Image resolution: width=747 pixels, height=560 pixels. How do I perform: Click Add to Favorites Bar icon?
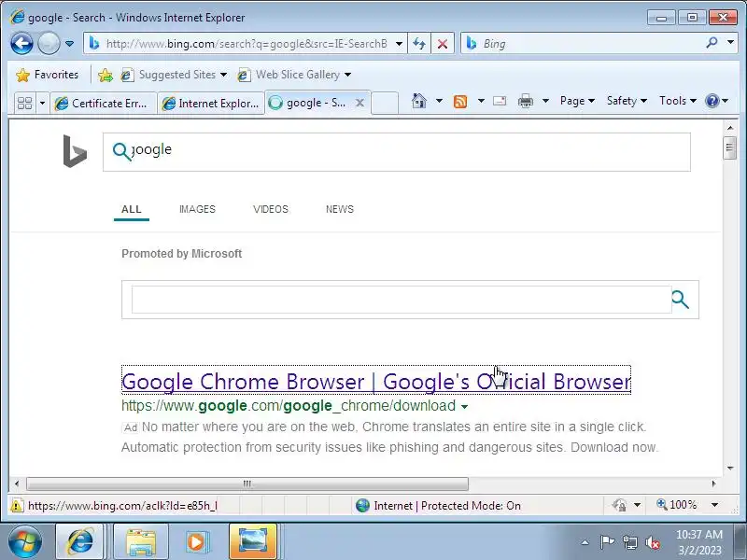coord(105,75)
